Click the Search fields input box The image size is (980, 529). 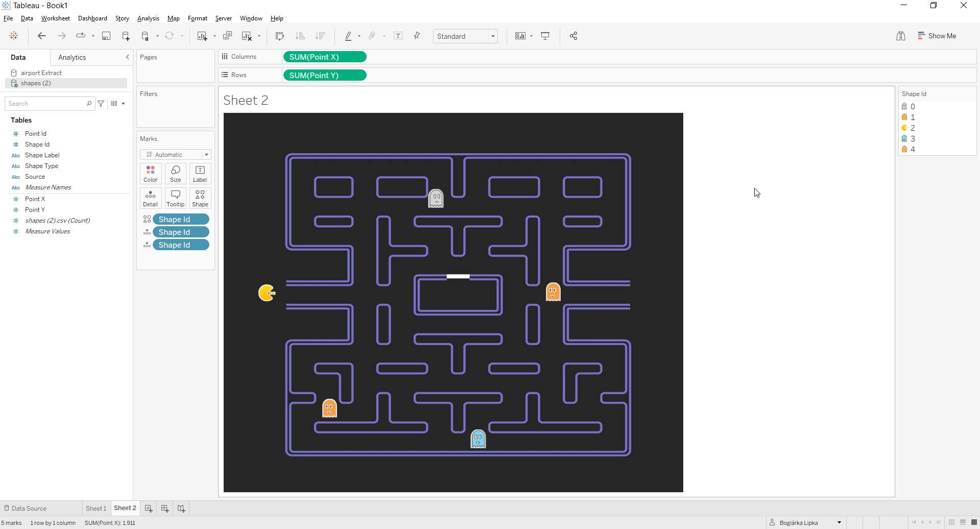(46, 104)
